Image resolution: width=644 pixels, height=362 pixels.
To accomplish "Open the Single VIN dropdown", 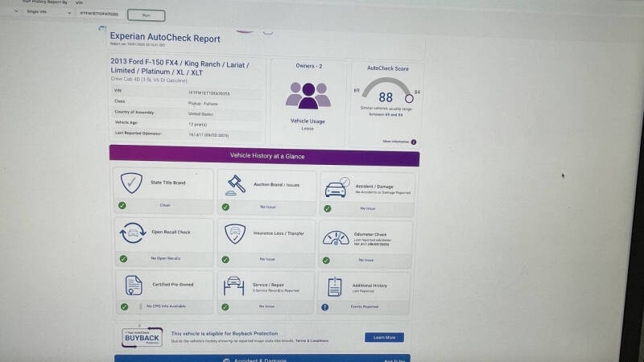I will [47, 14].
